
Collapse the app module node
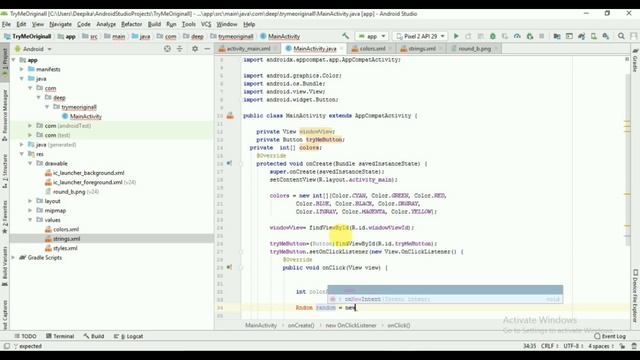tap(14, 60)
